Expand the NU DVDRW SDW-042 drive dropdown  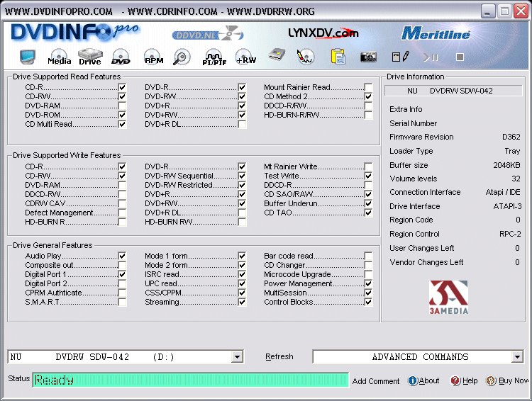click(237, 357)
